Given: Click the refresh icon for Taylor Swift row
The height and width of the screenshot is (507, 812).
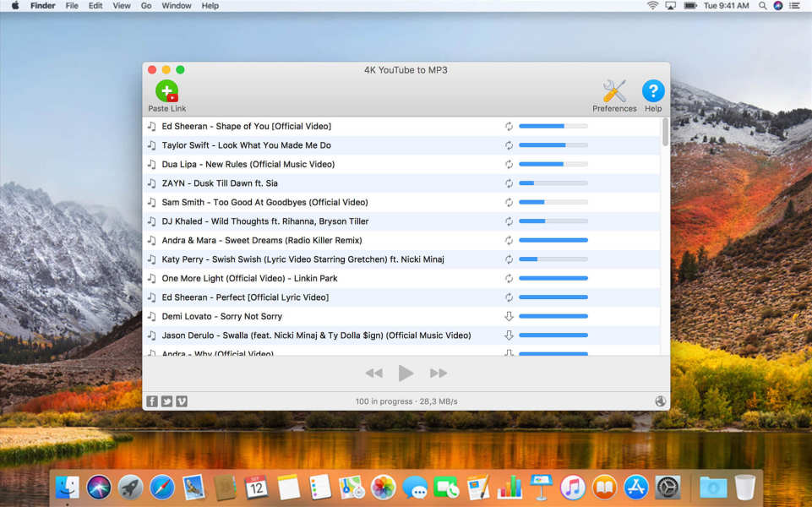Looking at the screenshot, I should pos(509,145).
